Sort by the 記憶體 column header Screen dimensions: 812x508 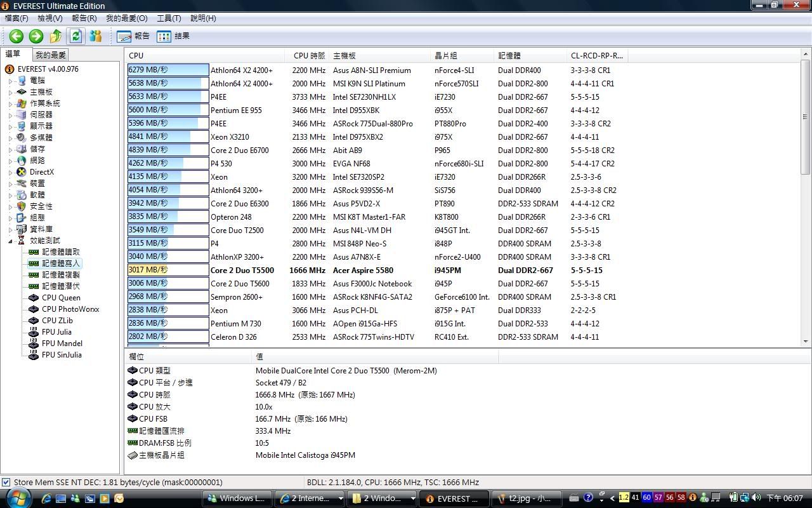tap(531, 55)
